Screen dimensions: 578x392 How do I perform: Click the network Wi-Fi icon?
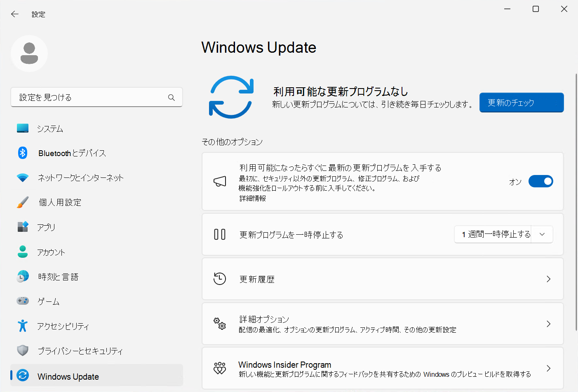pos(23,177)
